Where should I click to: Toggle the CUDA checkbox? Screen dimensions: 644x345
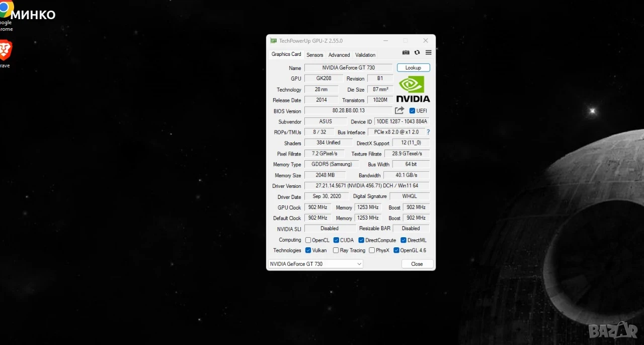click(x=336, y=240)
